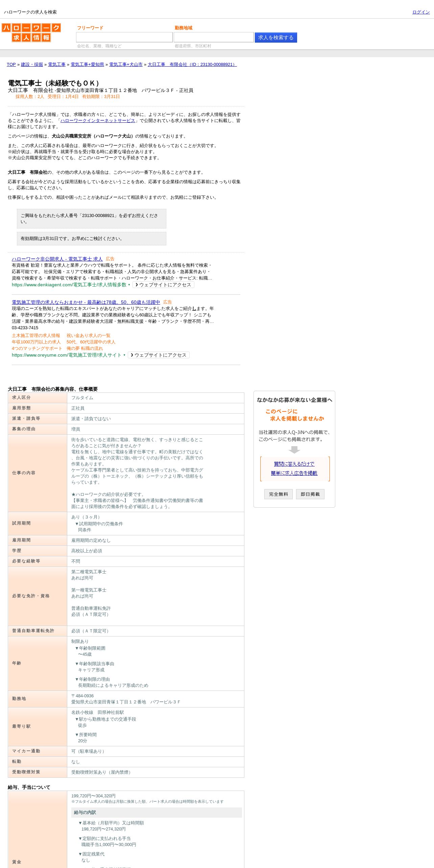Click the 高校以上が必須 value
434x868 pixels.
(x=87, y=551)
